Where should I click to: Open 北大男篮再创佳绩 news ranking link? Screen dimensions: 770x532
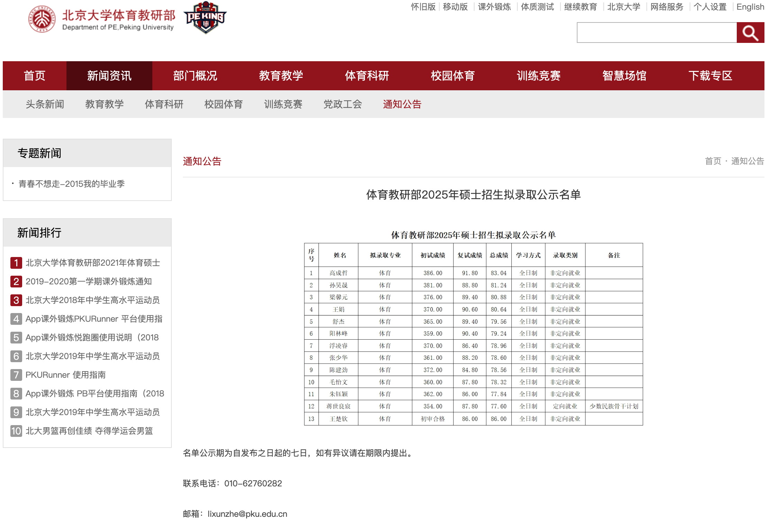tap(89, 431)
